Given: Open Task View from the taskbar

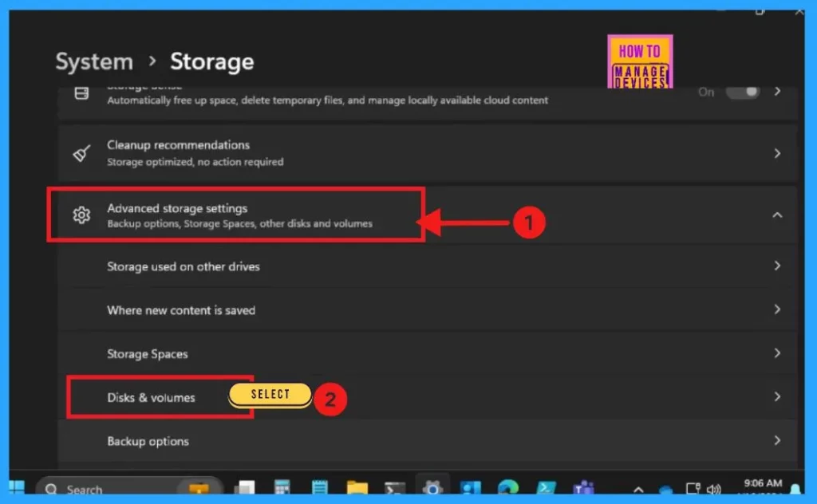Looking at the screenshot, I should coord(244,488).
